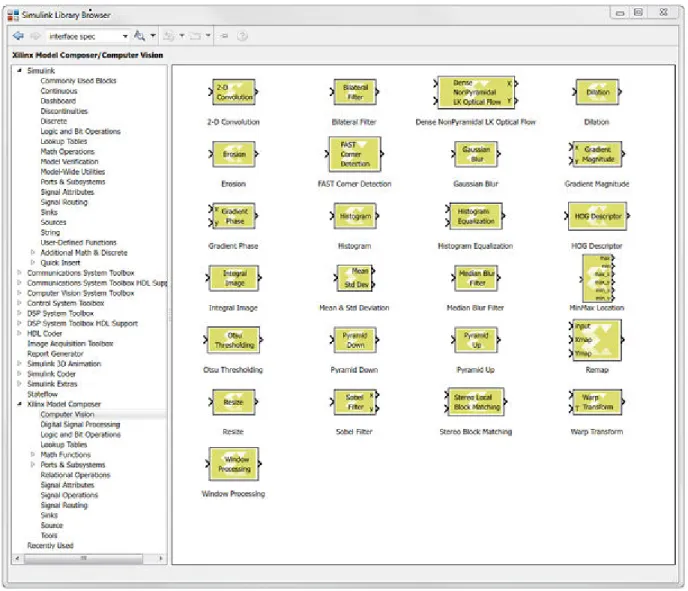Click the tree panel horizontal scrollbar
The image size is (688, 591).
click(83, 559)
